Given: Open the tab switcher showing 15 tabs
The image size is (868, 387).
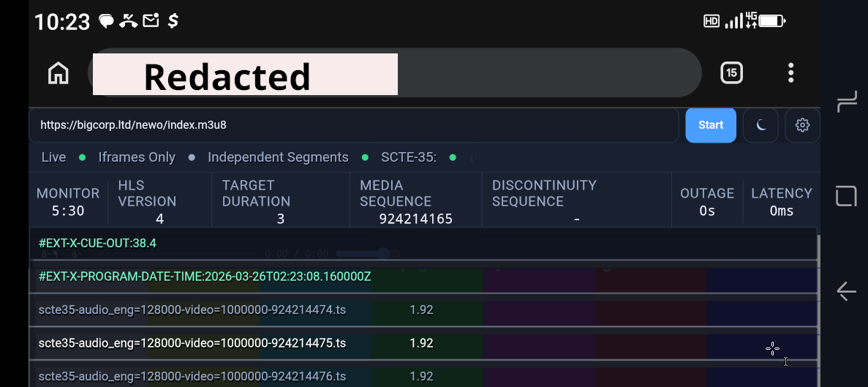Looking at the screenshot, I should click(731, 72).
